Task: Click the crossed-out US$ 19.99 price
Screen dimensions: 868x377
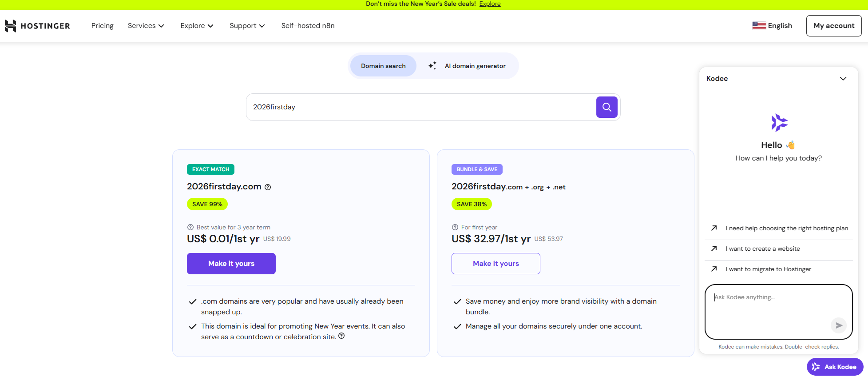Action: pos(277,239)
